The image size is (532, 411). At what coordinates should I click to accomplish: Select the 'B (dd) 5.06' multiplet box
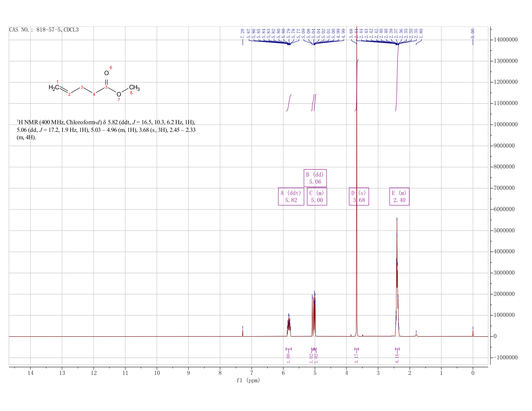[315, 178]
